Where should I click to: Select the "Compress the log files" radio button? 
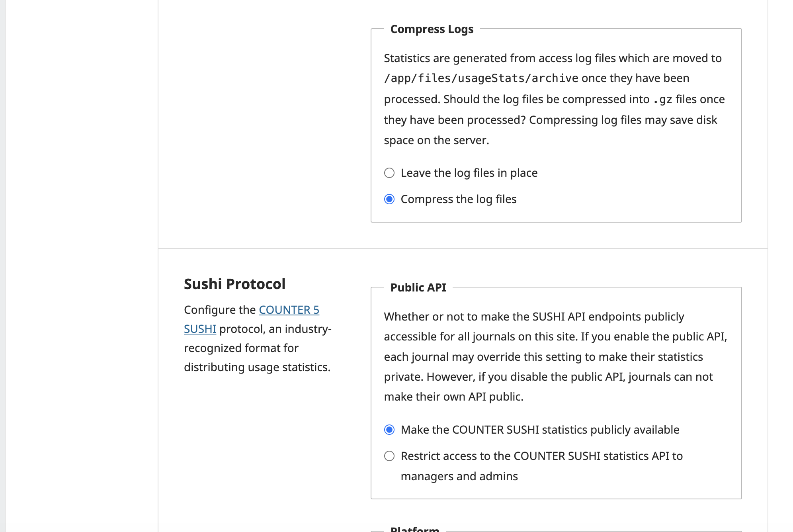pyautogui.click(x=389, y=199)
